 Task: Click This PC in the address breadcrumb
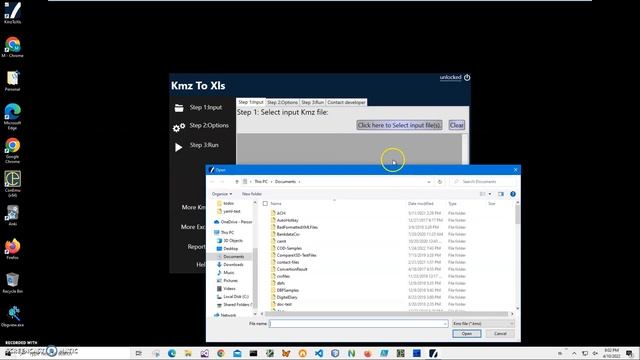pyautogui.click(x=261, y=182)
